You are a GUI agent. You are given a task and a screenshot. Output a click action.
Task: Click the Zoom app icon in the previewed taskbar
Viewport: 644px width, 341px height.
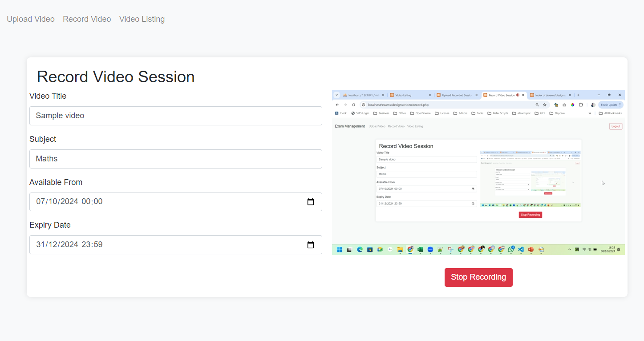pyautogui.click(x=430, y=250)
